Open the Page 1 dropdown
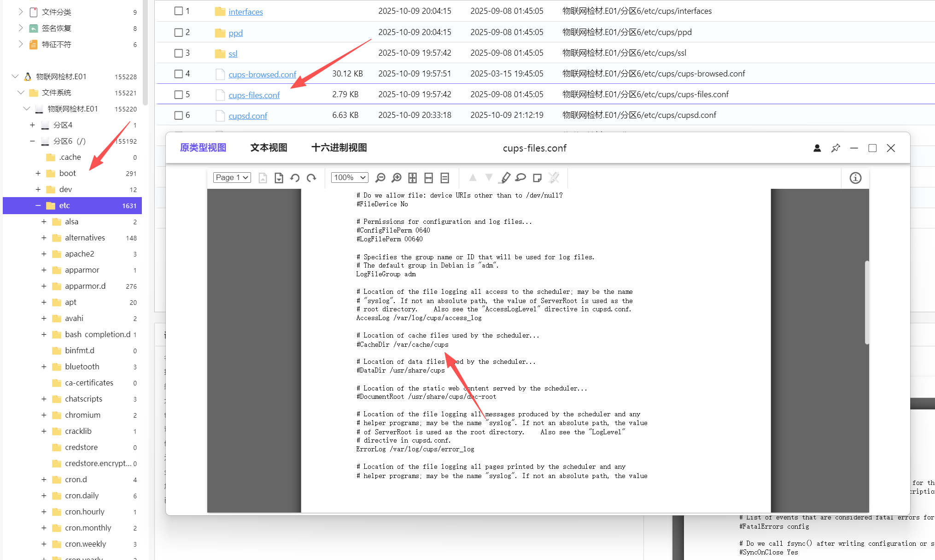Viewport: 935px width, 560px height. click(232, 177)
